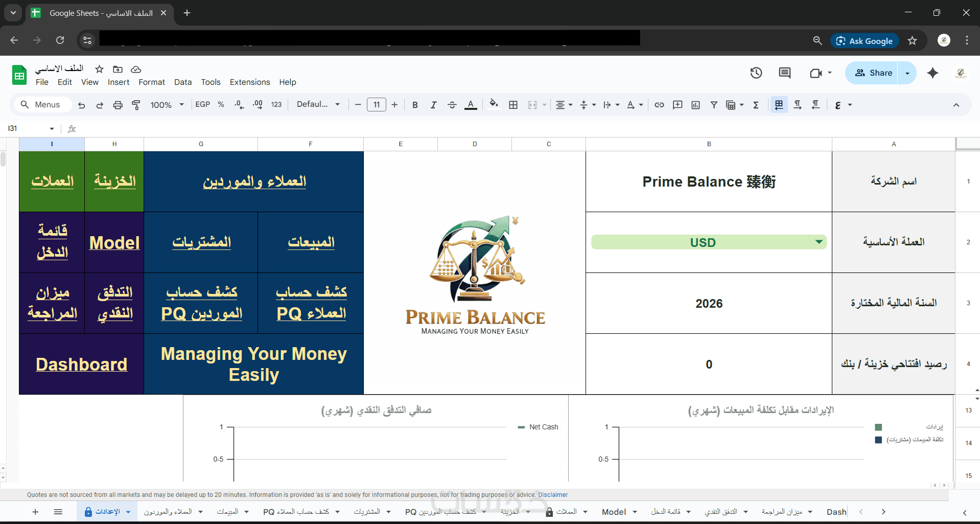Open the المشتريات navigation link cell

point(201,242)
